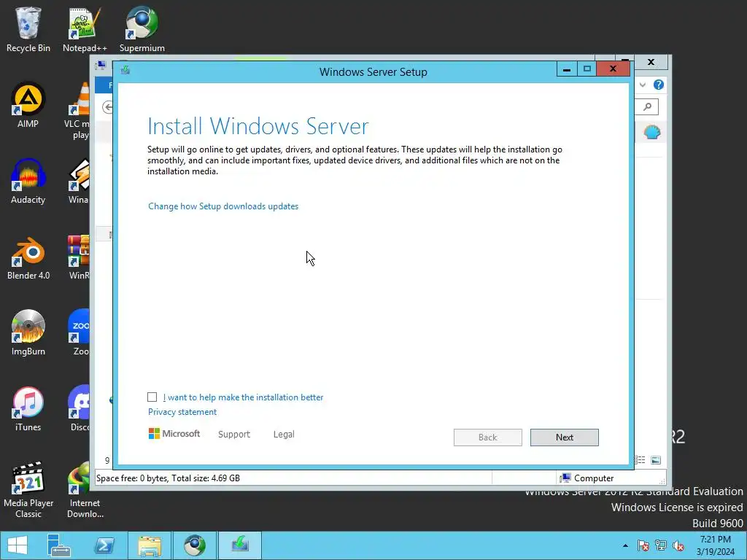Maximize the Windows Server Setup window
Screen dimensions: 747x560
tap(587, 69)
